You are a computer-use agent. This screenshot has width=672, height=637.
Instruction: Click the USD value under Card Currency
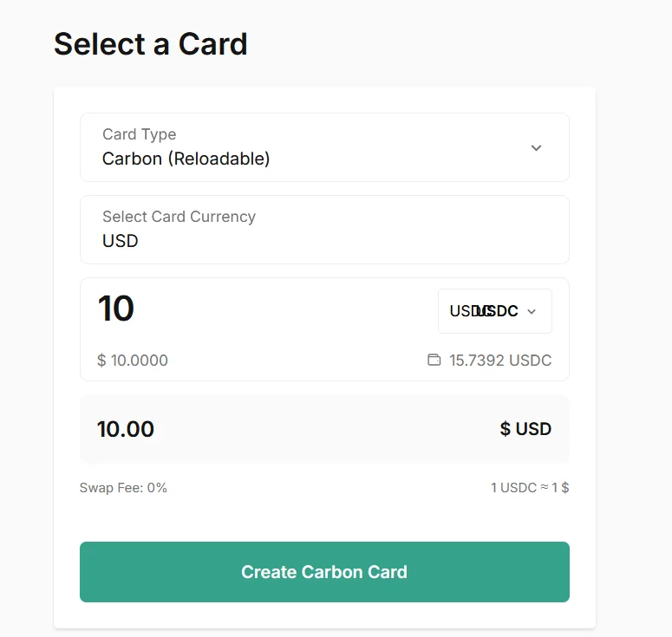click(121, 241)
